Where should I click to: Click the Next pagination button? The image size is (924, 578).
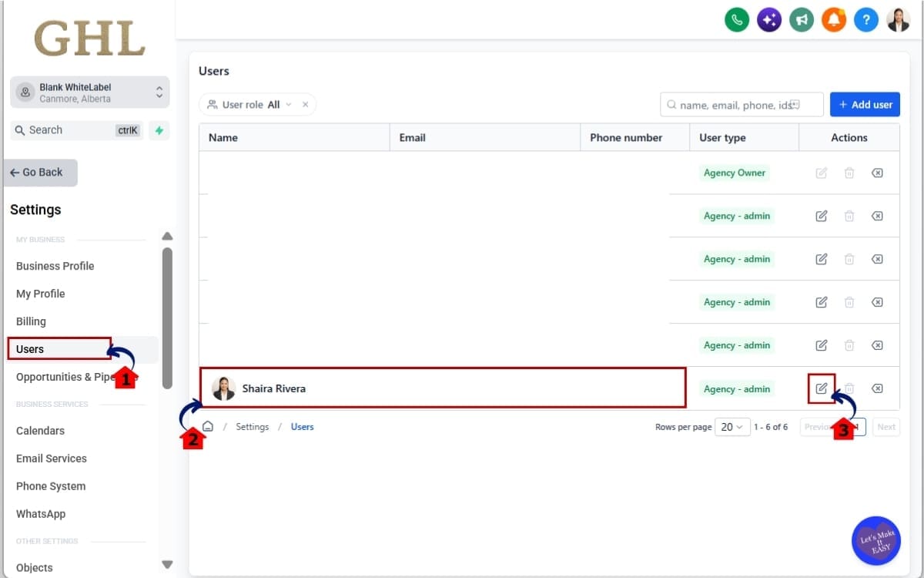click(x=886, y=427)
